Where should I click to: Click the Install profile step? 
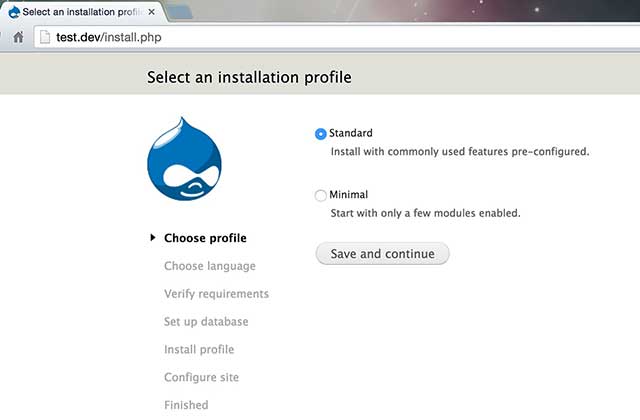(199, 350)
